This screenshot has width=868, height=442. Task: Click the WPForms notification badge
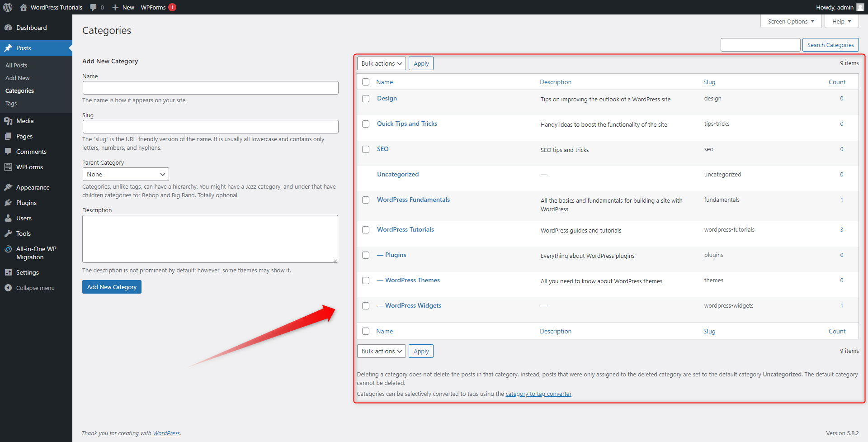coord(172,7)
